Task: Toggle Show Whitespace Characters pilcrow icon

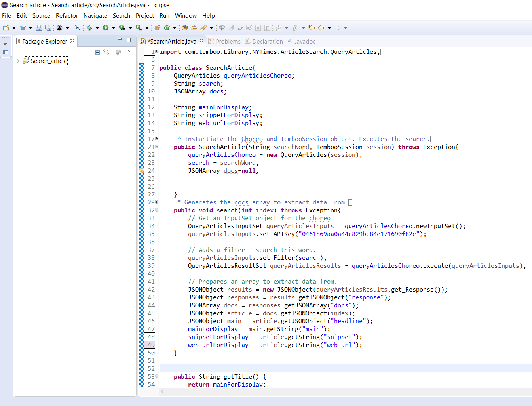Action: [267, 28]
